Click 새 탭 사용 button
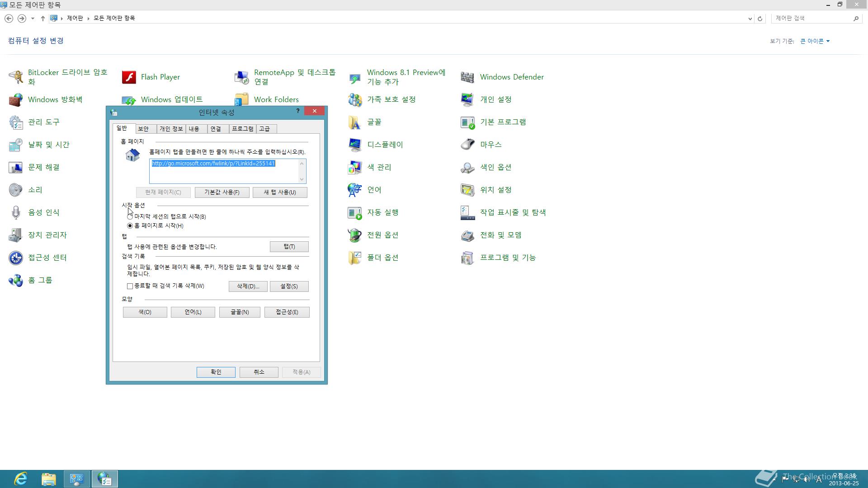The width and height of the screenshot is (868, 488). pos(280,192)
